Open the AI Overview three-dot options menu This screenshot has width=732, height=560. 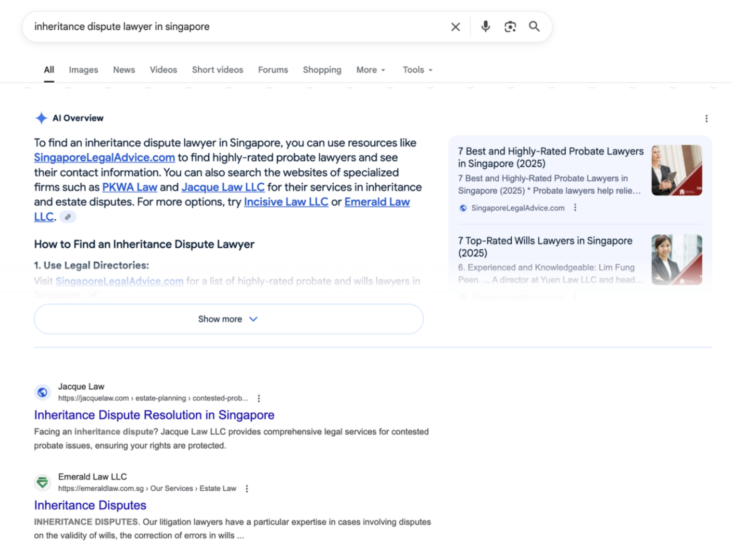pos(706,118)
